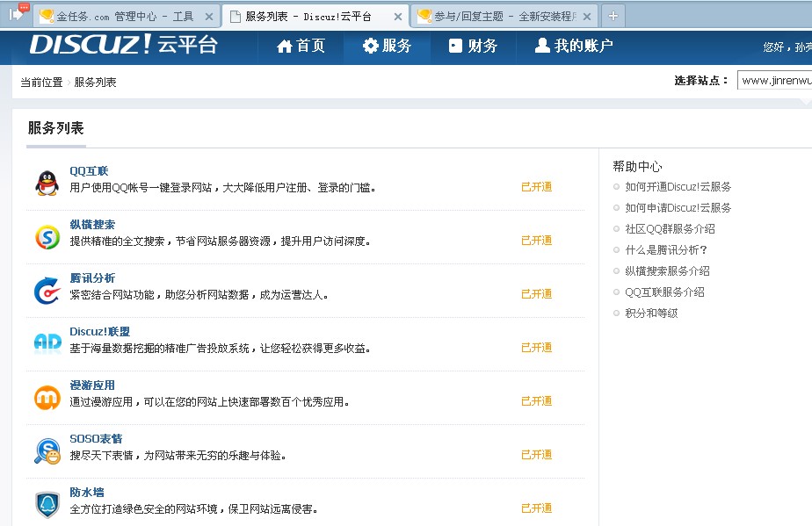Image resolution: width=812 pixels, height=526 pixels.
Task: Open help article 积分和等级
Action: tap(651, 313)
